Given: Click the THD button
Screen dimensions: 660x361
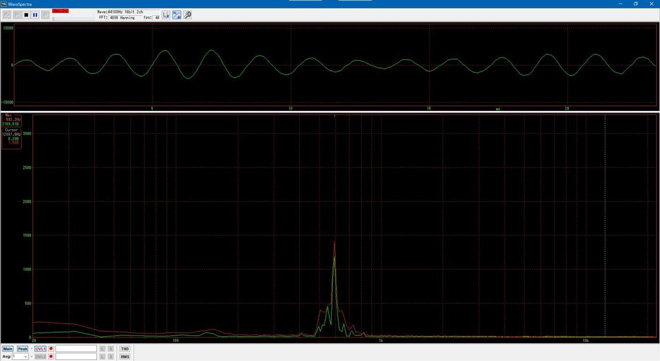Looking at the screenshot, I should point(125,349).
